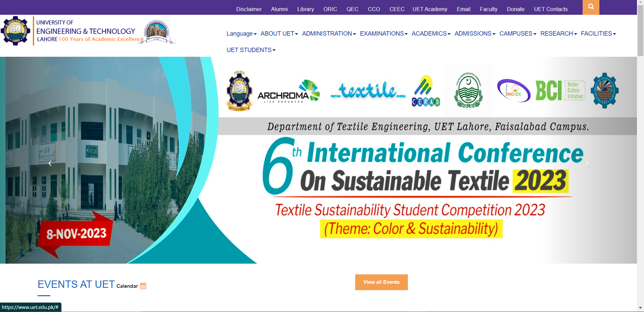
Task: Click the 100 Years anniversary emblem logo
Action: click(157, 32)
